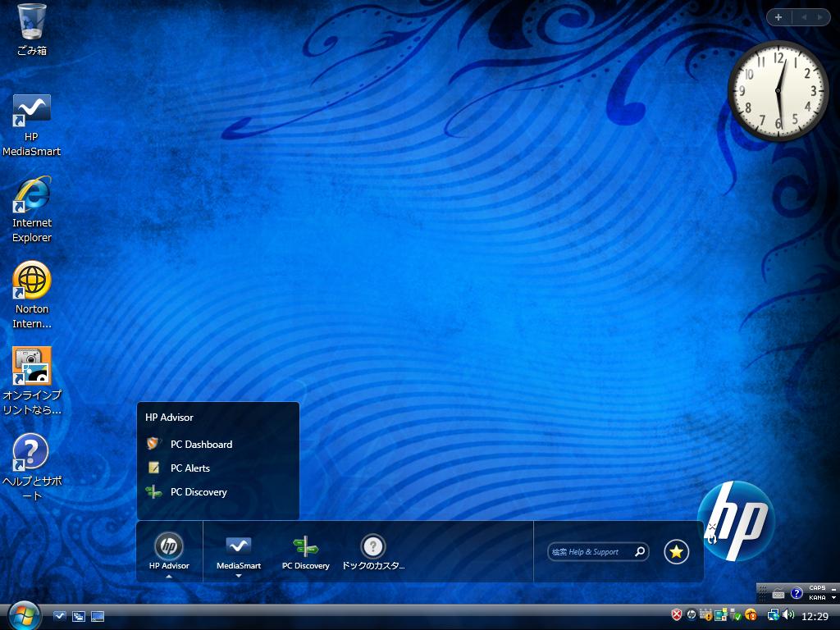Open the Windows Start menu orb

tap(23, 616)
